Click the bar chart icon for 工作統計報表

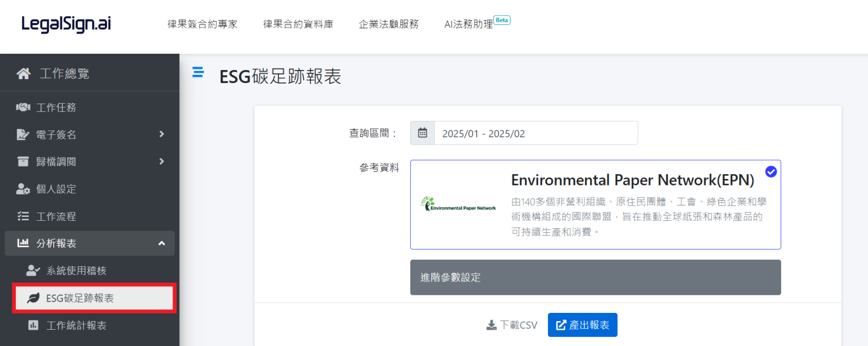[x=33, y=325]
